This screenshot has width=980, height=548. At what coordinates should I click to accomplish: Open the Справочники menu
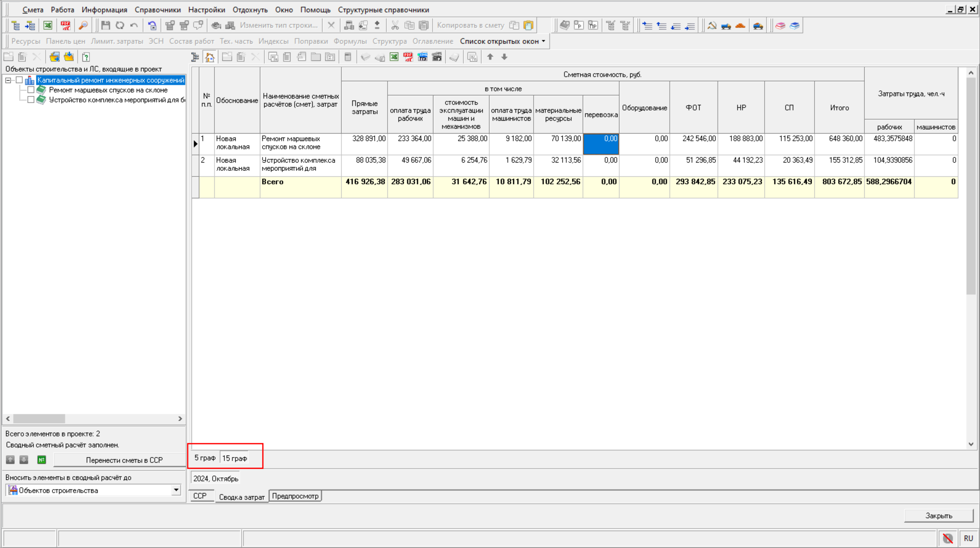point(157,10)
